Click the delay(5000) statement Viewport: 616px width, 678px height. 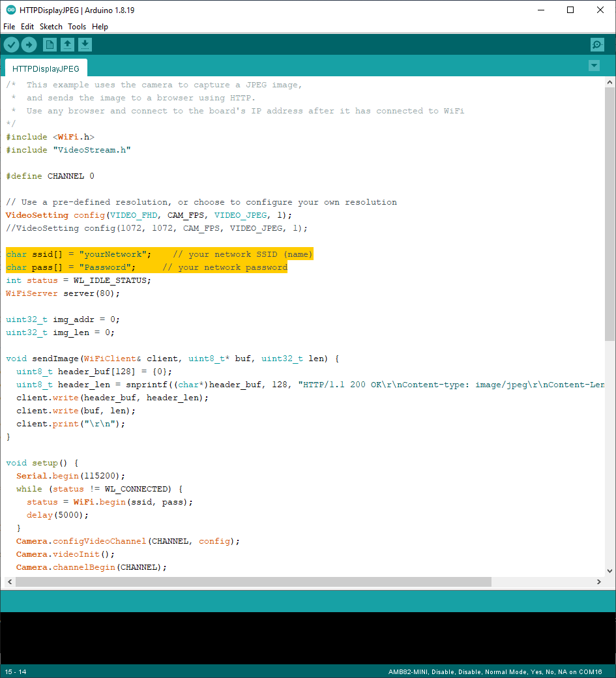(x=57, y=515)
